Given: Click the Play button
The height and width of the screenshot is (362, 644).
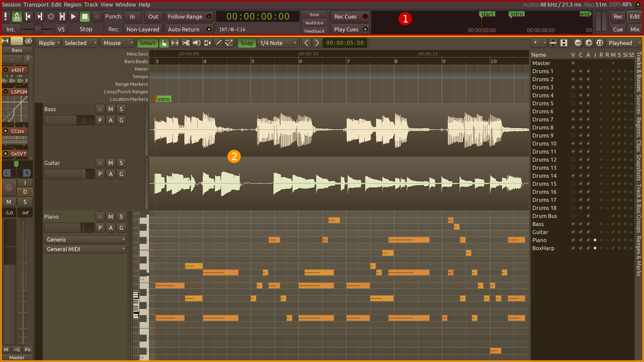Looking at the screenshot, I should 73,16.
